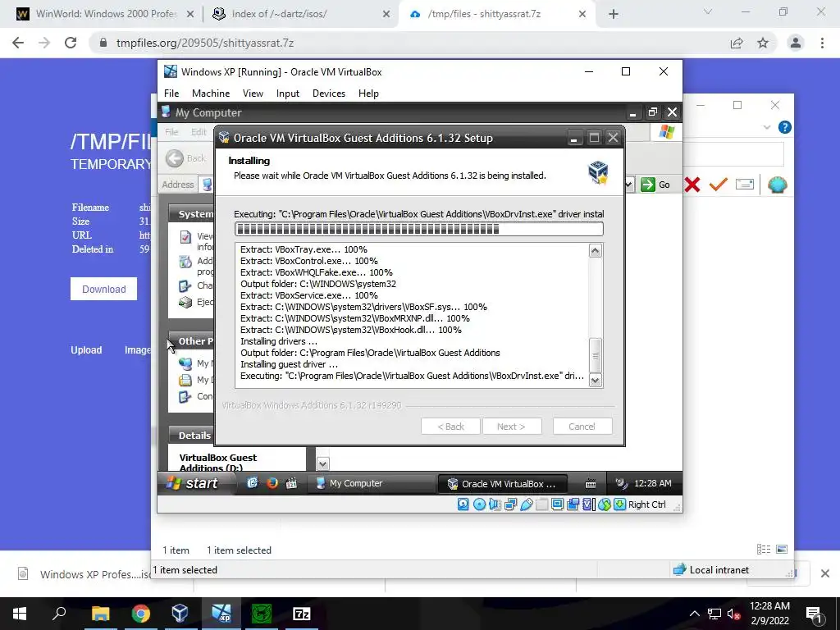
Task: Click the My Computer XP taskbar button
Action: pos(372,483)
